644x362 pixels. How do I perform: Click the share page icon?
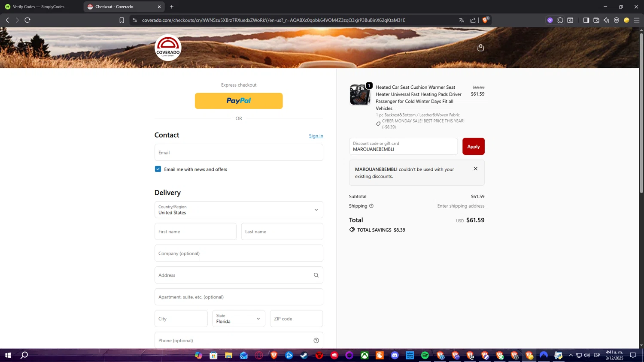click(x=473, y=20)
